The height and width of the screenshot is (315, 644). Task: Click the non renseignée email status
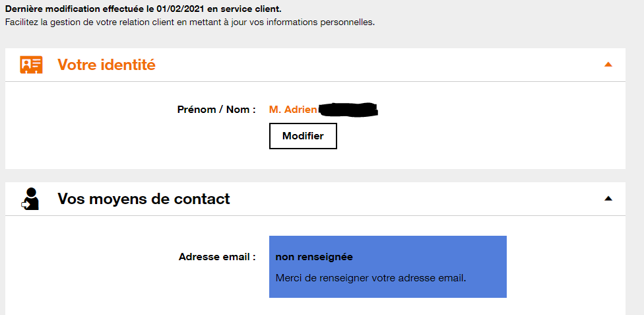[314, 256]
